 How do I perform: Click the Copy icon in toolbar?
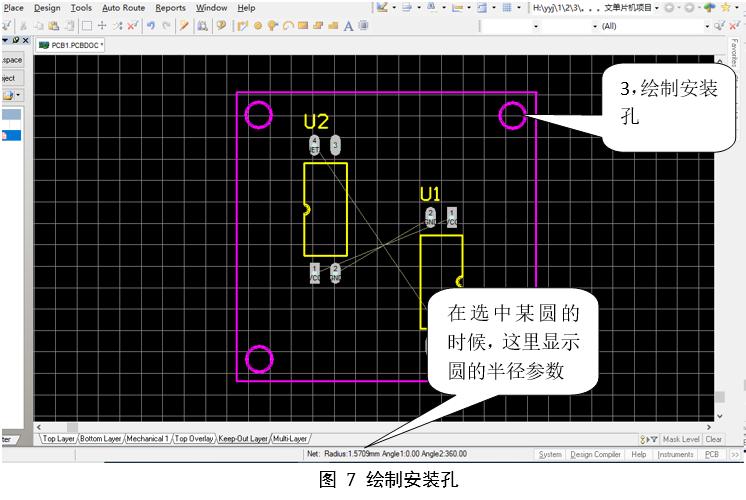point(39,26)
